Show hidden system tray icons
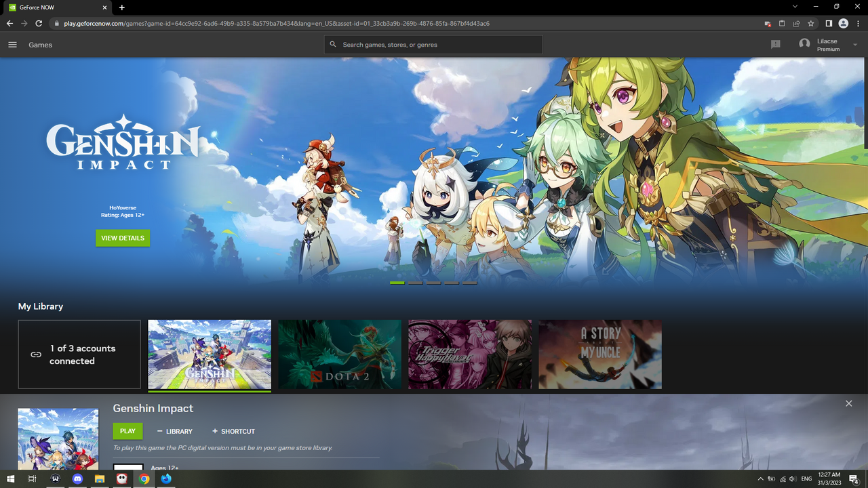 pyautogui.click(x=760, y=479)
